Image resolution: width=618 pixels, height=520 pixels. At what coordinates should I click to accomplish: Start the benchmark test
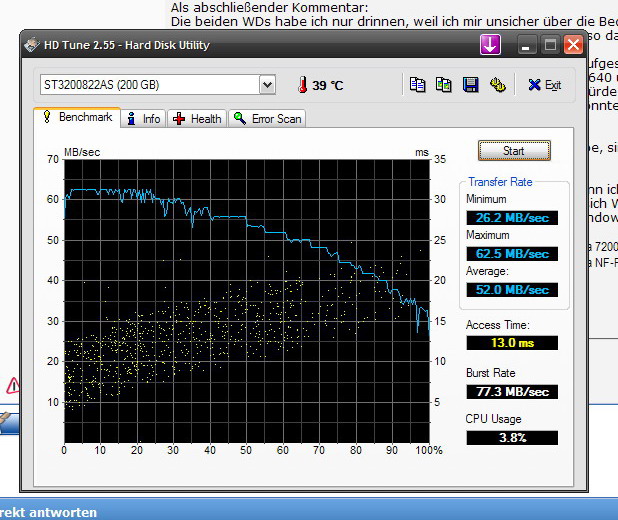[x=514, y=151]
